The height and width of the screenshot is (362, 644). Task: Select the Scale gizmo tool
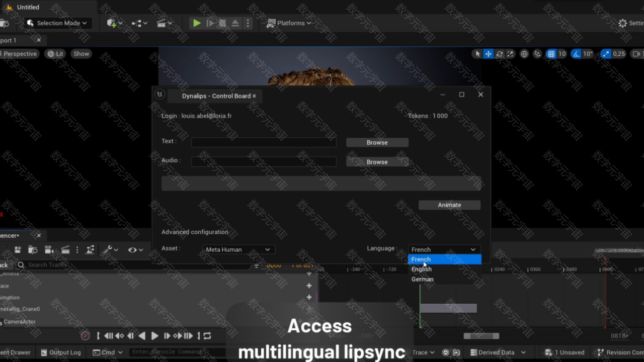coord(510,54)
